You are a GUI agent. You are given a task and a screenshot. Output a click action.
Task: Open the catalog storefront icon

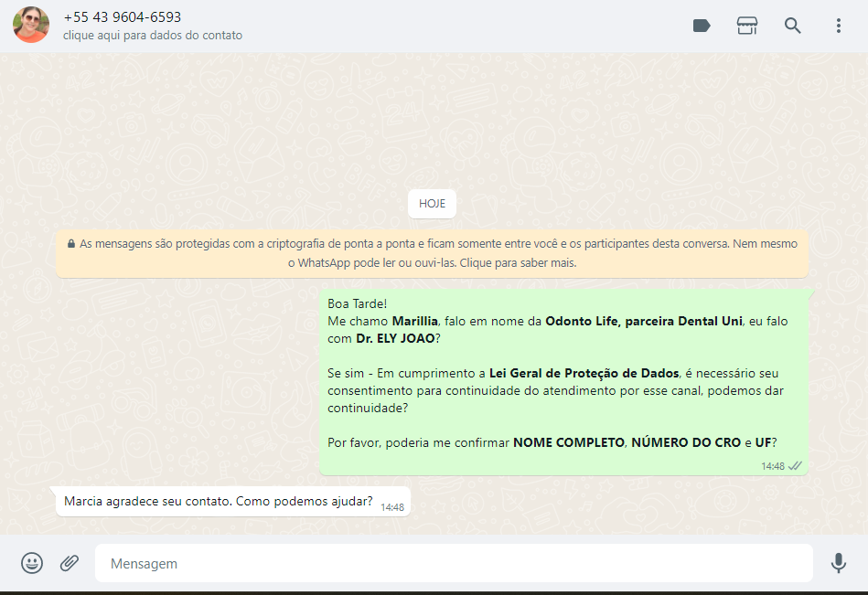746,26
